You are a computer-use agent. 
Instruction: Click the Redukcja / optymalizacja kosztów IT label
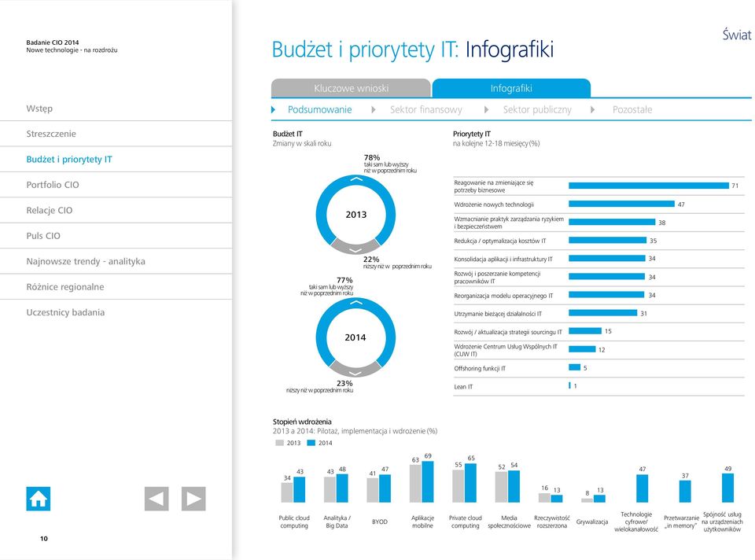tap(500, 241)
